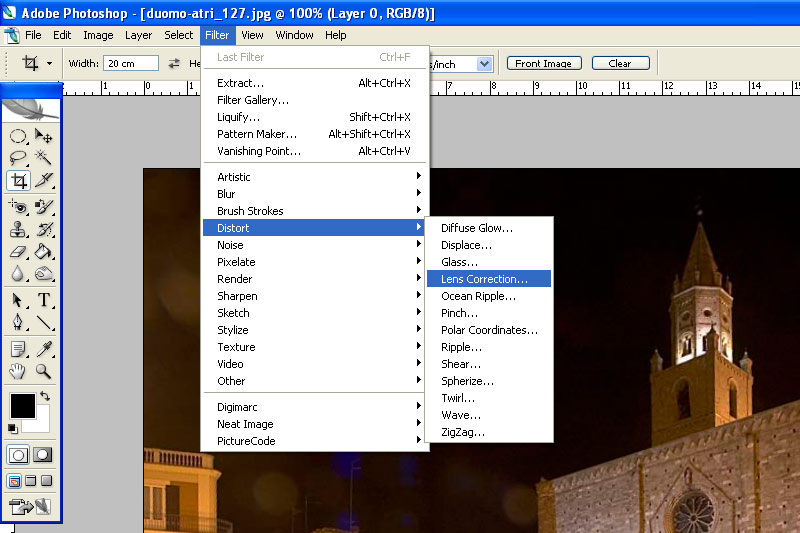Click the foreground black color swatch
This screenshot has width=800, height=533.
click(22, 405)
